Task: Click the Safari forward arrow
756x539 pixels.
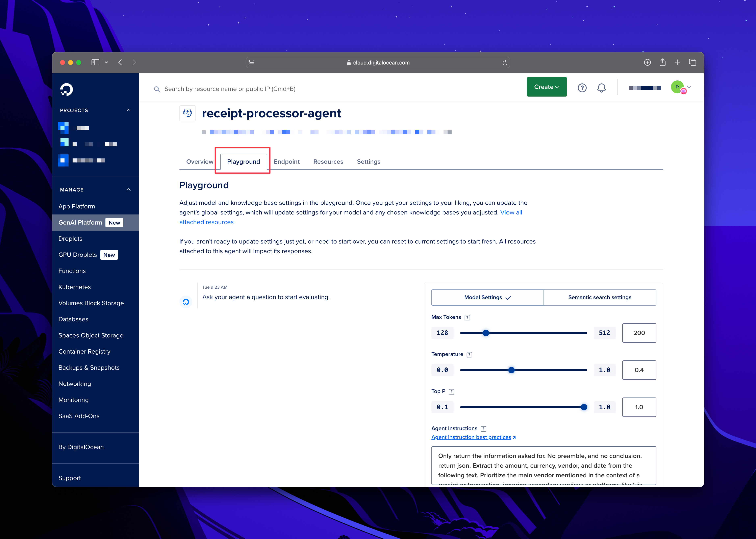Action: pyautogui.click(x=134, y=62)
